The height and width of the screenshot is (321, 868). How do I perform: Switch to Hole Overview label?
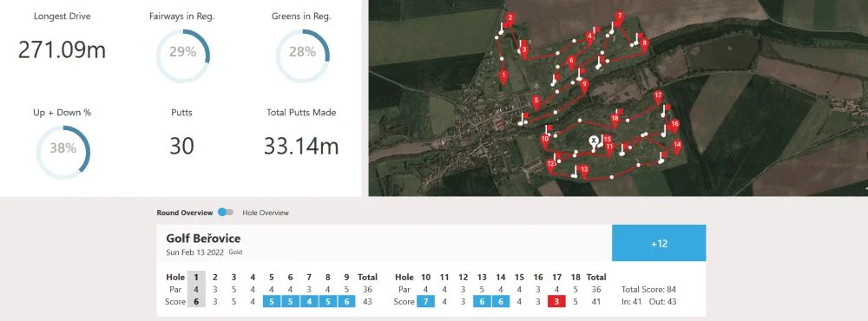(x=266, y=213)
